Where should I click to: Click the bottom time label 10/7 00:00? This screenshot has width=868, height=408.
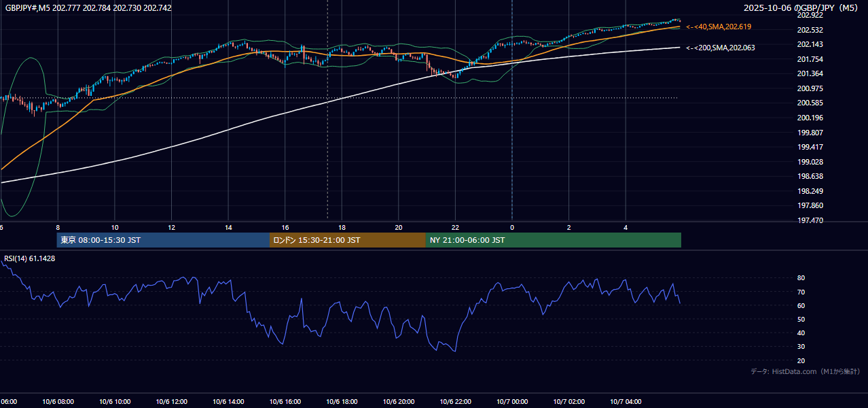[512, 402]
